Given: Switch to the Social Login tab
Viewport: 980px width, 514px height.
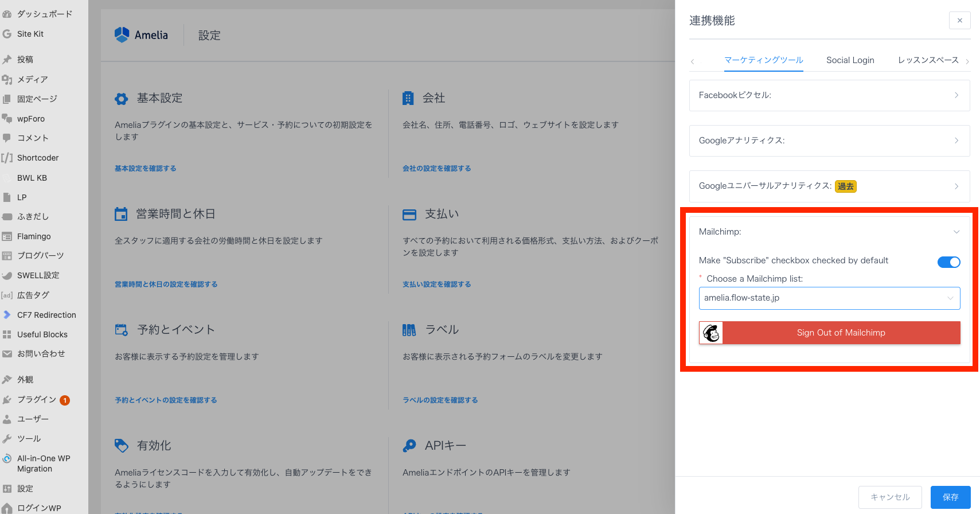Looking at the screenshot, I should tap(850, 60).
